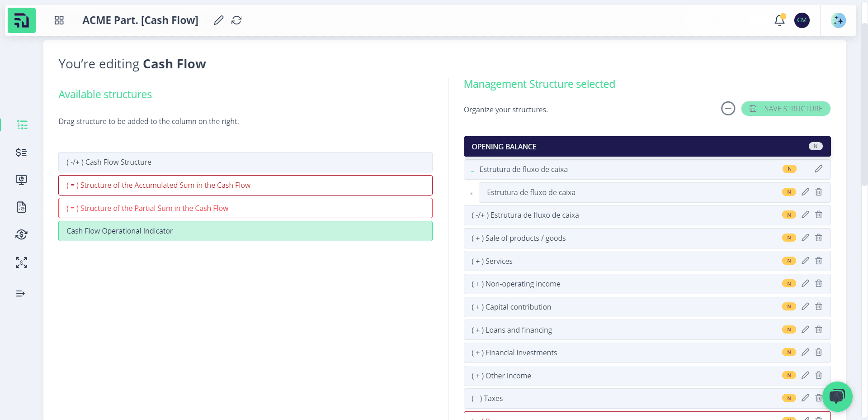Open the chat support bubble
868x420 pixels.
click(x=837, y=396)
